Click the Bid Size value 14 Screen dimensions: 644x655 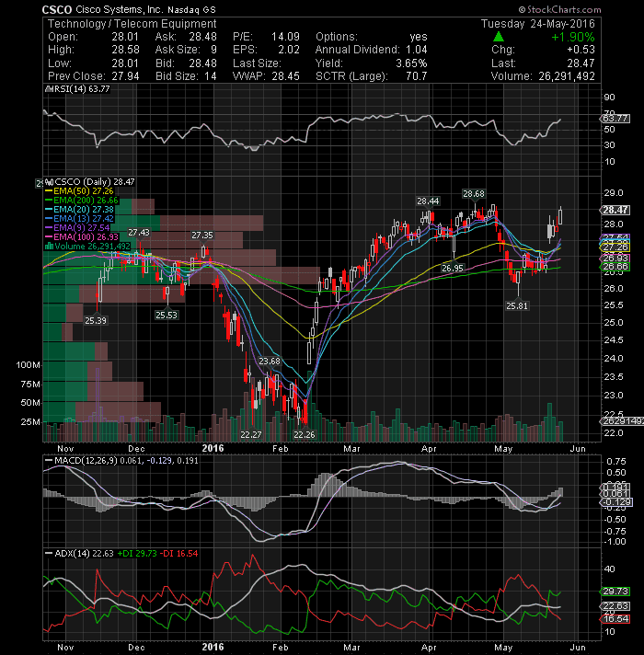coord(211,76)
